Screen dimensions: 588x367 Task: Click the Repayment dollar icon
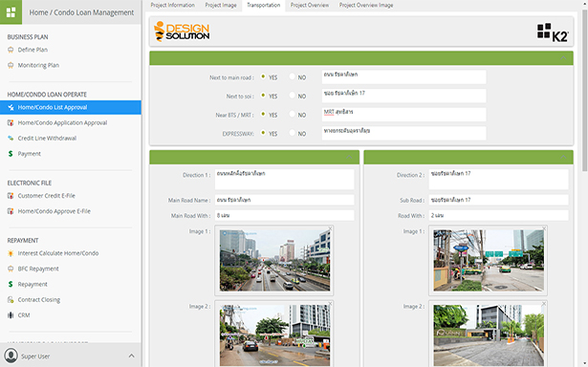(11, 284)
